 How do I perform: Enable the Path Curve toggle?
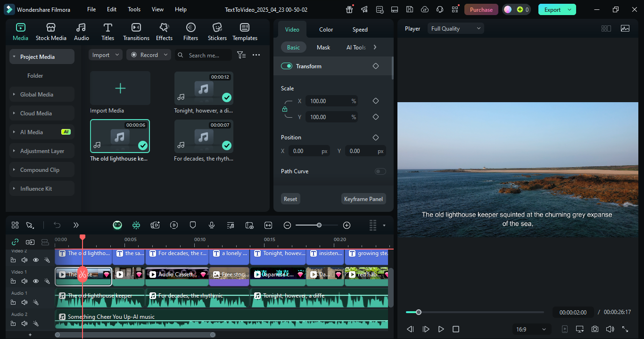click(x=380, y=171)
